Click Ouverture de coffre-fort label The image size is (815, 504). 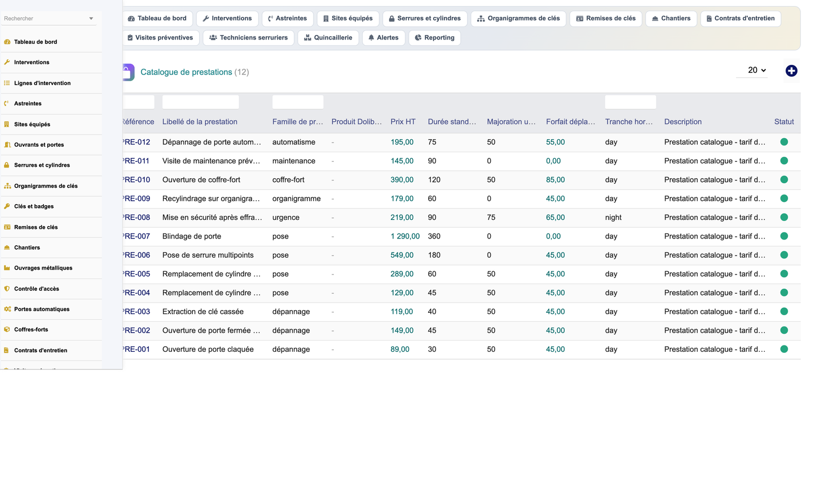tap(201, 180)
